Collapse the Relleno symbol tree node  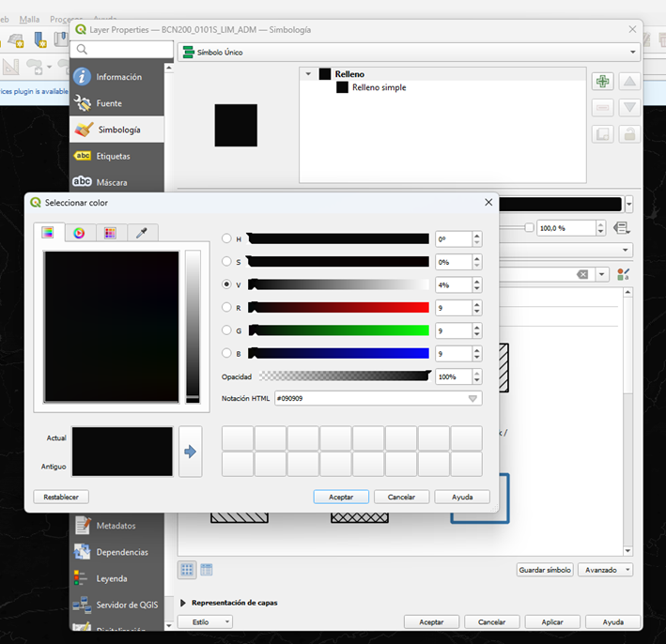308,74
